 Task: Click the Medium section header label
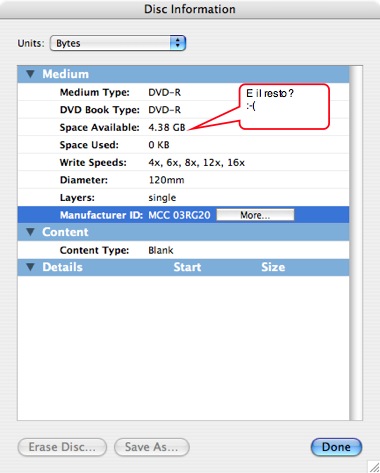65,74
